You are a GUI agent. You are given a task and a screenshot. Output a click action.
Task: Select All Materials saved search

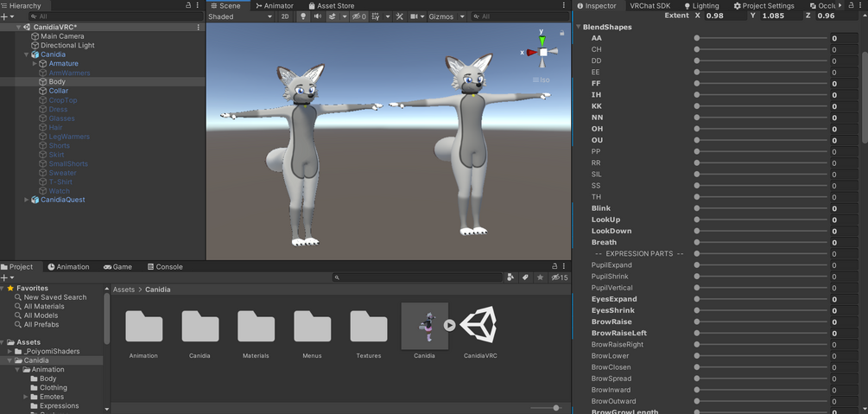click(44, 307)
